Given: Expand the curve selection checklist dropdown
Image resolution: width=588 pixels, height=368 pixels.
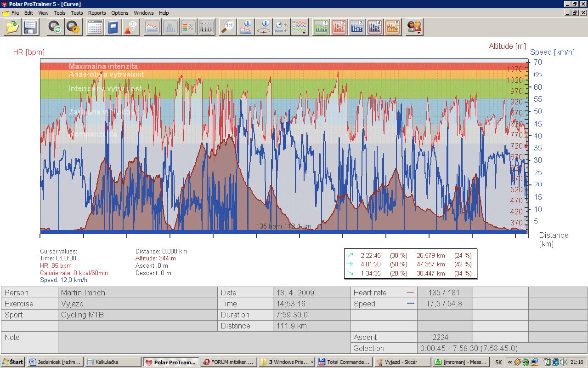Looking at the screenshot, I should point(304,33).
